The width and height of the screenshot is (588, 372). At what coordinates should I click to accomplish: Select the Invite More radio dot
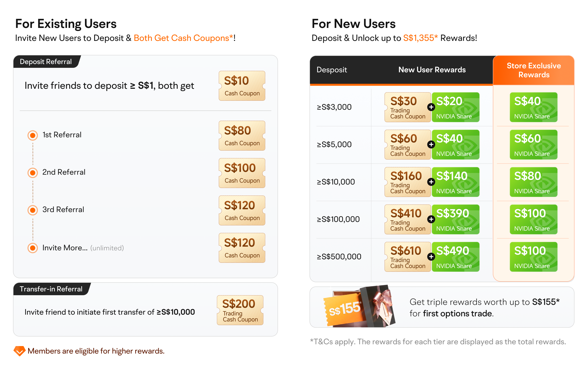(33, 248)
